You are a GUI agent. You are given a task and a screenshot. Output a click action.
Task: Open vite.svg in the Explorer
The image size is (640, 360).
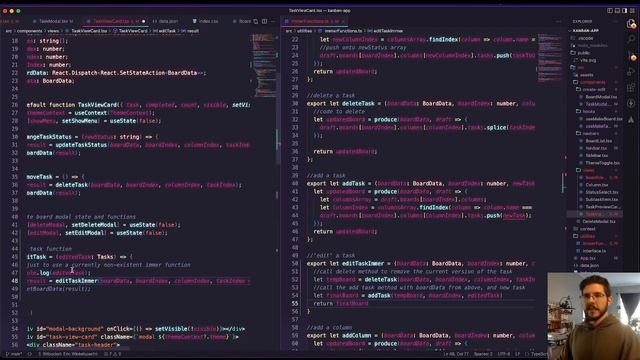point(587,60)
